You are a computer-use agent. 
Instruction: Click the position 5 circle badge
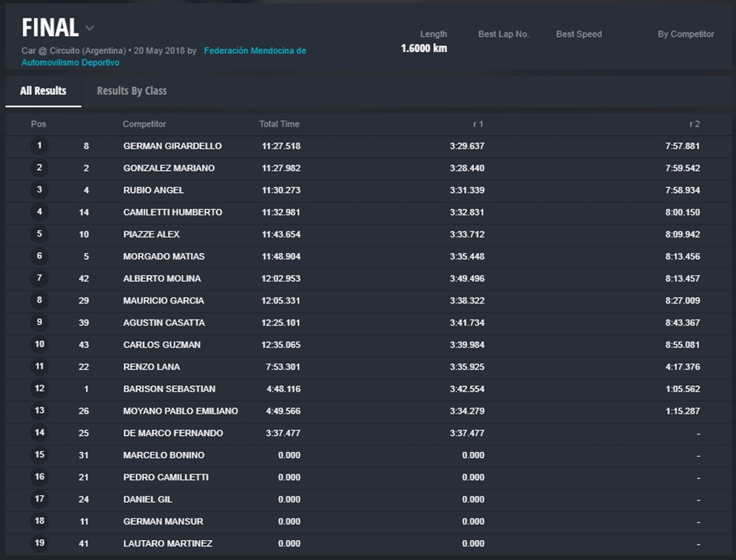[x=39, y=234]
